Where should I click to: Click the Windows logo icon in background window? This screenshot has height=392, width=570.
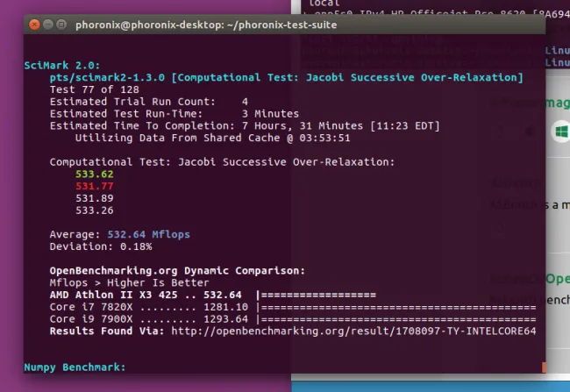click(561, 132)
